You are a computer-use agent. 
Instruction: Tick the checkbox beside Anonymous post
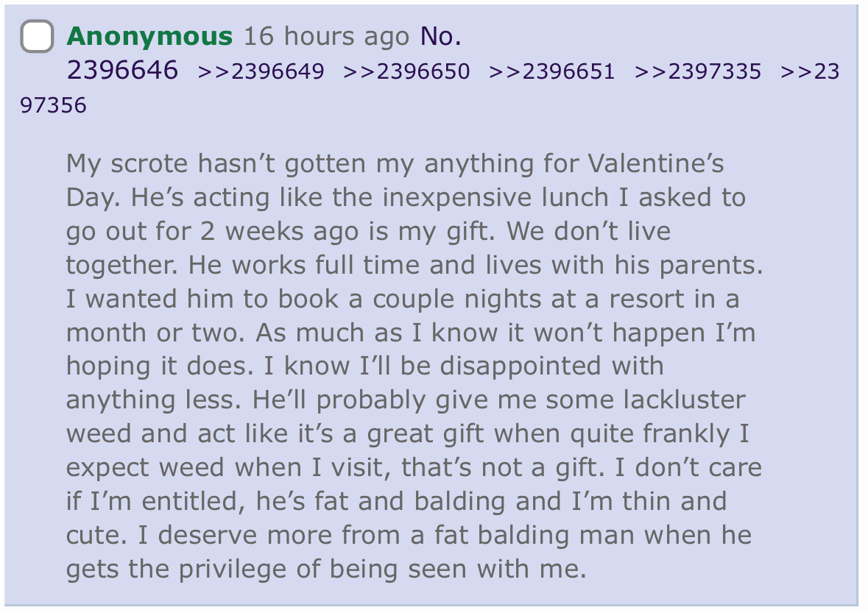click(x=37, y=37)
